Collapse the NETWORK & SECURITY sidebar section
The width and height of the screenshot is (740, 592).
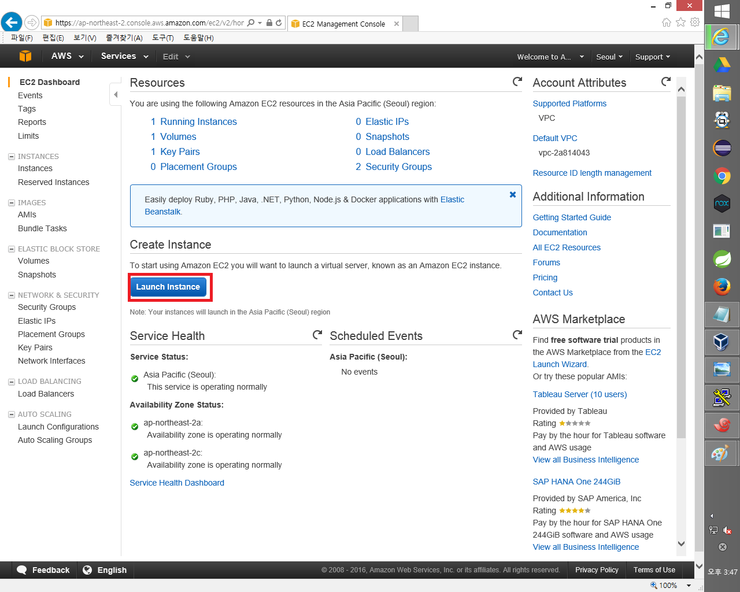point(11,295)
